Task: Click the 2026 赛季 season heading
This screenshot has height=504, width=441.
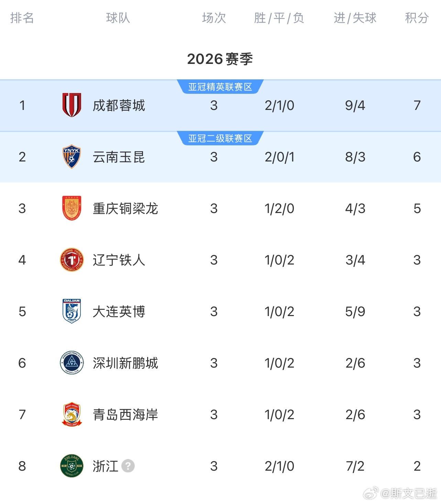Action: click(220, 58)
